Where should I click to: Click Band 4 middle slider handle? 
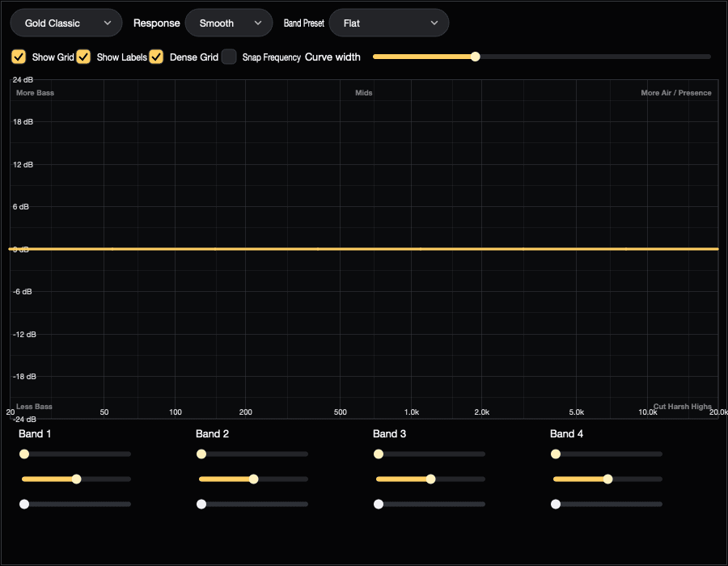(x=607, y=479)
